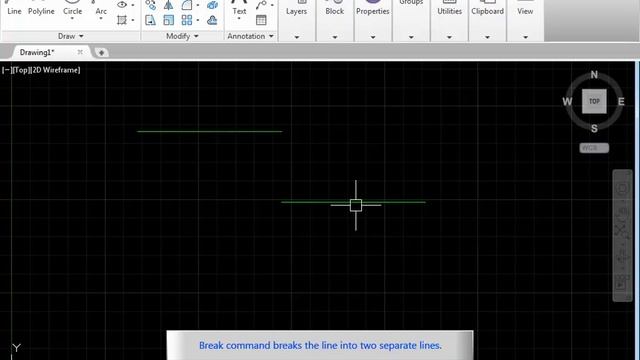This screenshot has height=360, width=640.
Task: Click the Mirror icon in Modify panel
Action: [x=168, y=5]
